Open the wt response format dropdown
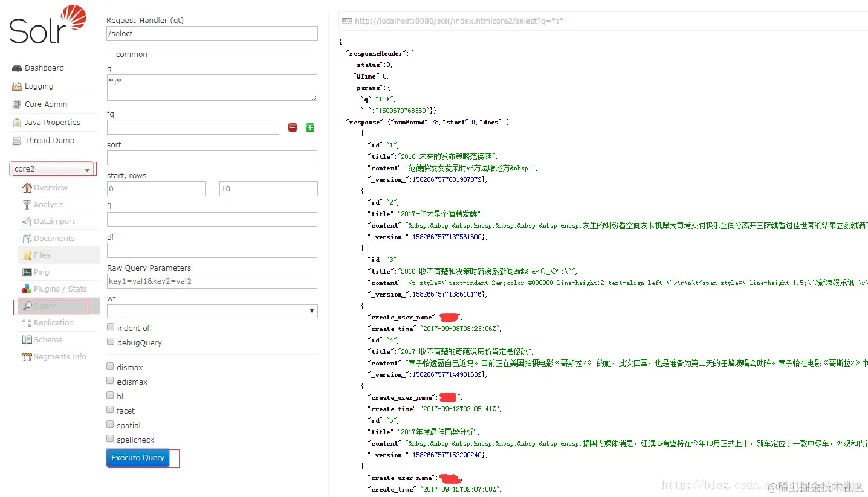This screenshot has height=497, width=868. coord(212,311)
